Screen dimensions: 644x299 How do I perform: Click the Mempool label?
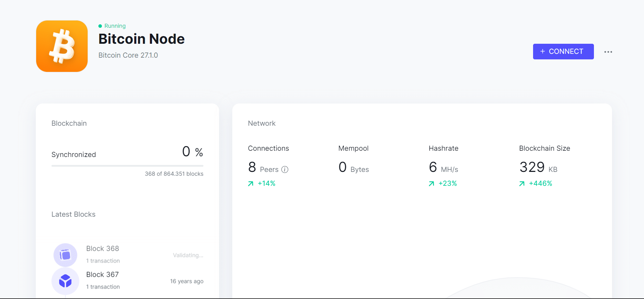pos(353,148)
